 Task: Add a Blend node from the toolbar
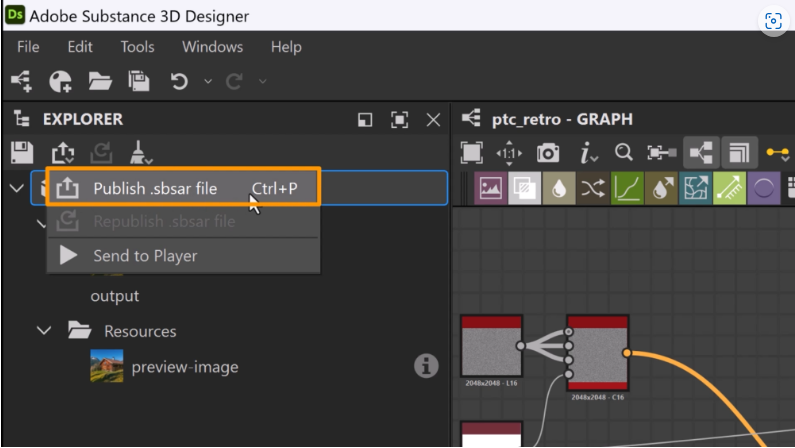[524, 189]
